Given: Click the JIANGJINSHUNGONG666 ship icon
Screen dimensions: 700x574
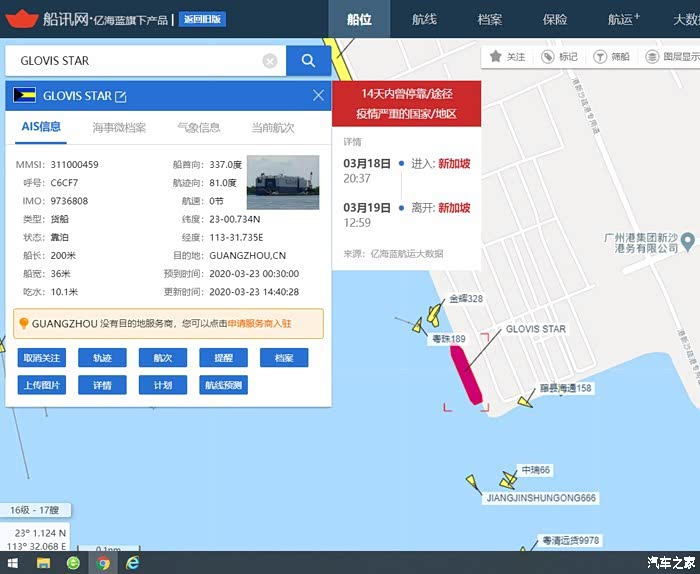Looking at the screenshot, I should [471, 481].
